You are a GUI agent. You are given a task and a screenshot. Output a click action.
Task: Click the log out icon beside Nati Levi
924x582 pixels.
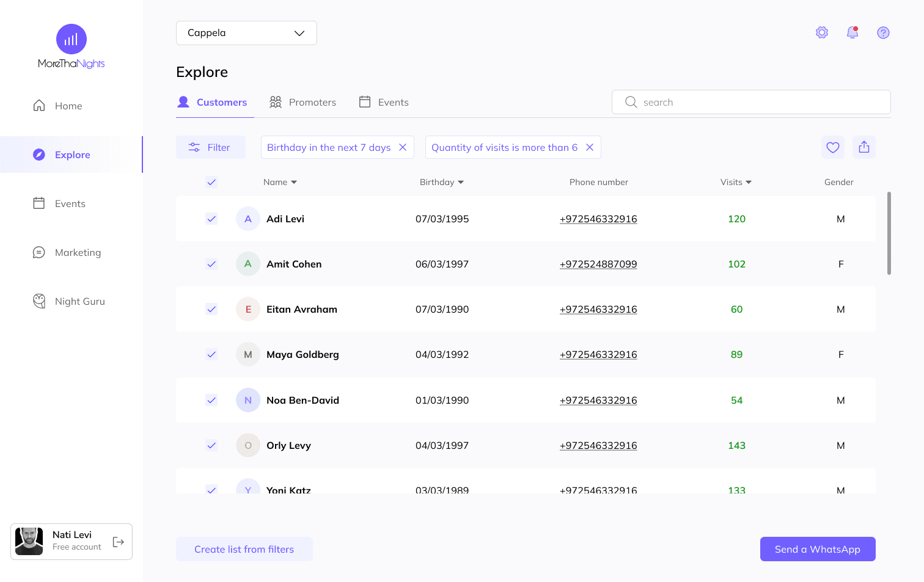tap(119, 542)
